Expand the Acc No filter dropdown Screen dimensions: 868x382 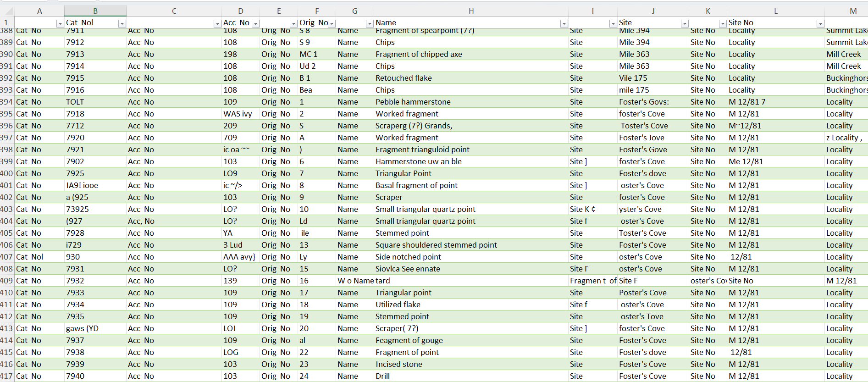[x=256, y=23]
